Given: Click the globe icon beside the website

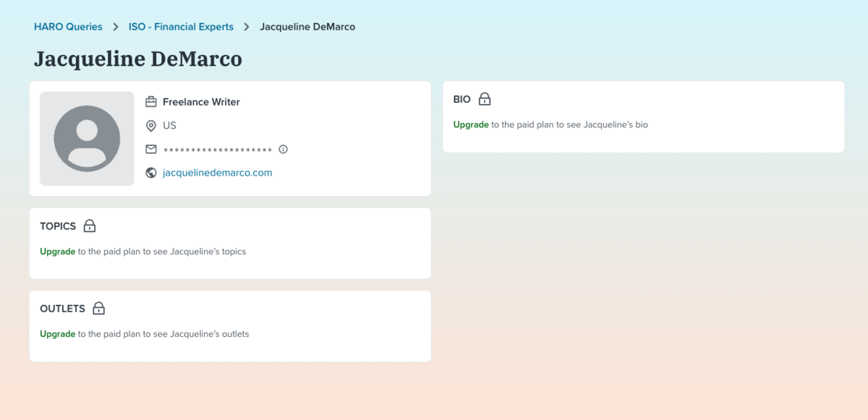Looking at the screenshot, I should pyautogui.click(x=151, y=173).
